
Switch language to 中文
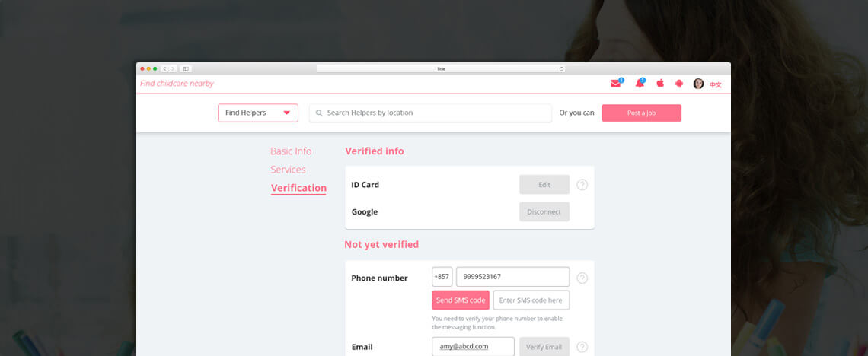click(x=716, y=84)
